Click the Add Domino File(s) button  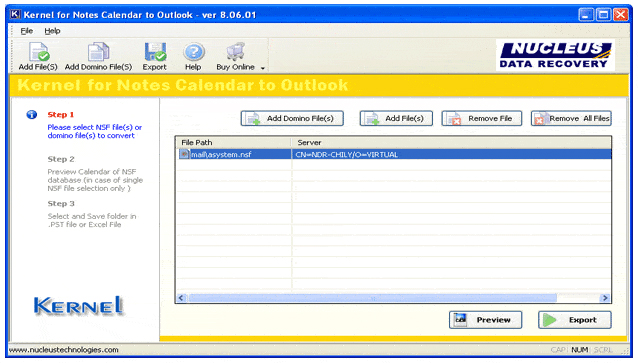tap(292, 118)
